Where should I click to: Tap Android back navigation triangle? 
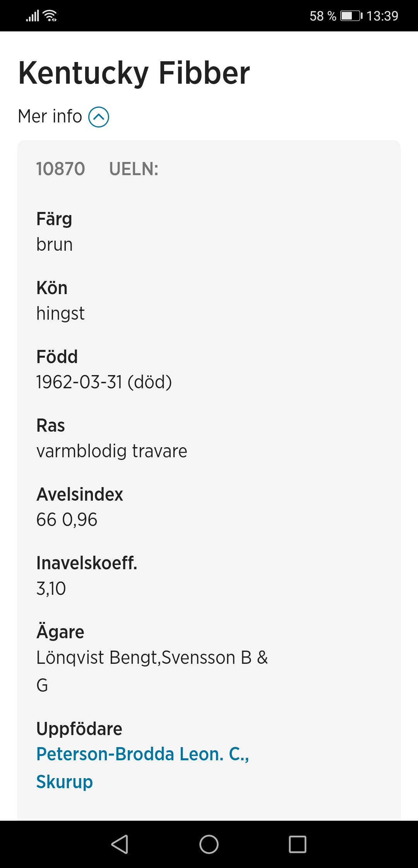[x=120, y=844]
